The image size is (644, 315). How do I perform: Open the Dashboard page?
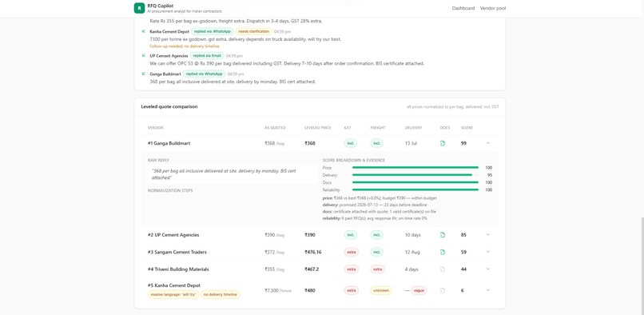click(x=463, y=8)
